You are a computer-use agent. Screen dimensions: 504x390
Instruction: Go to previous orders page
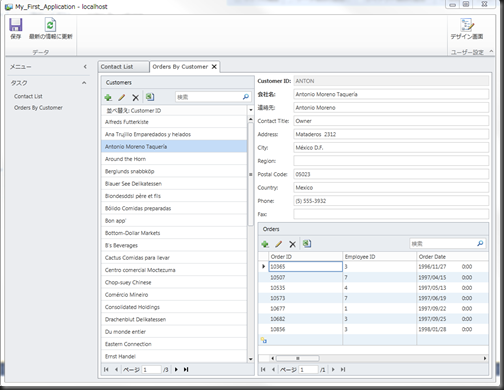pyautogui.click(x=273, y=369)
